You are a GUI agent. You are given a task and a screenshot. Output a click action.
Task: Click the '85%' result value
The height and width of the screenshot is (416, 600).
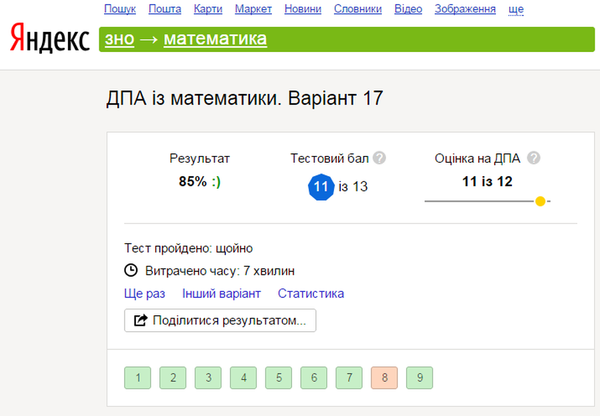[192, 181]
